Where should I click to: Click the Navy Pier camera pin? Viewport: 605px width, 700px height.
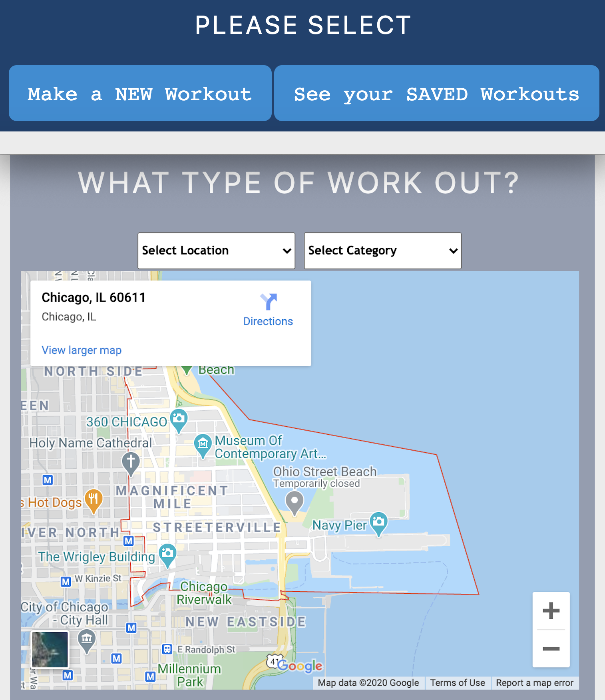coord(378,523)
